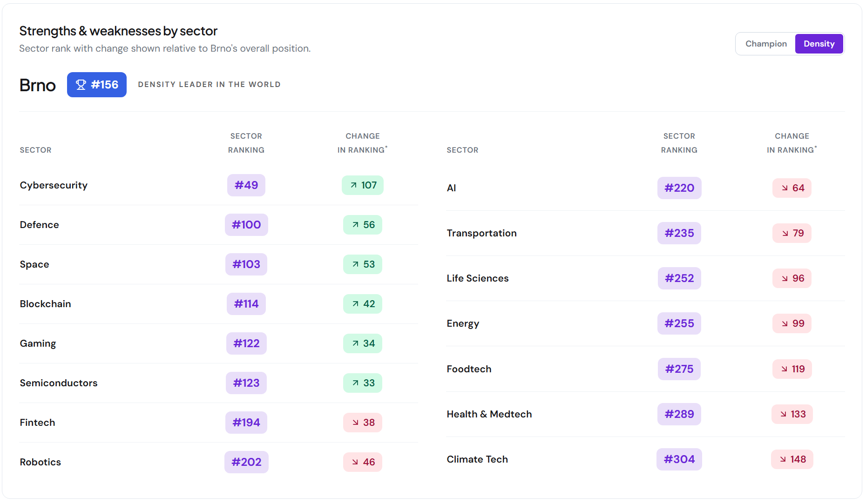
Task: Select the Semiconductors sector name
Action: click(x=59, y=383)
